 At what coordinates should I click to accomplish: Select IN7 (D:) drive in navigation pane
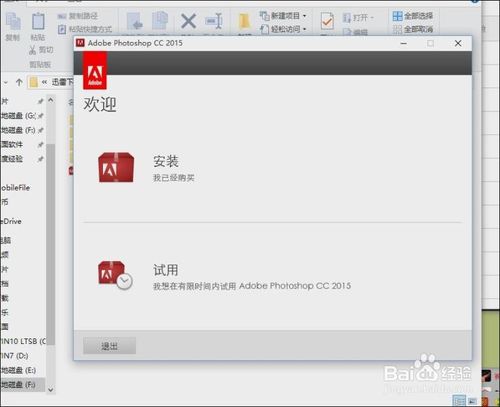[x=14, y=356]
